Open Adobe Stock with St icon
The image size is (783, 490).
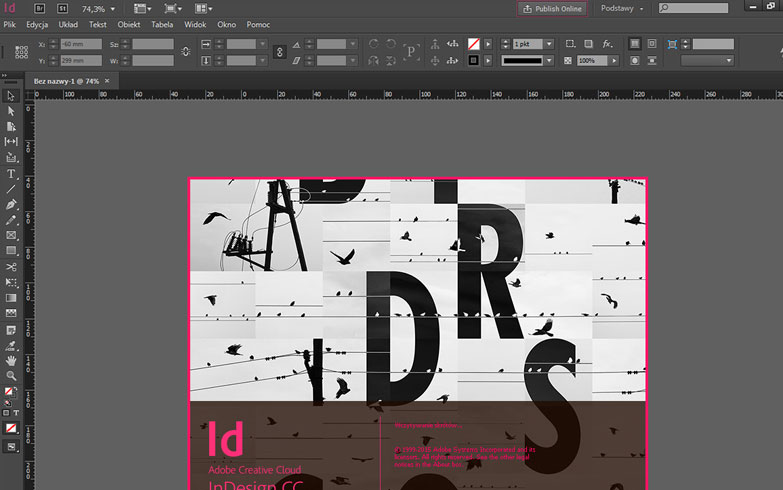(x=62, y=8)
